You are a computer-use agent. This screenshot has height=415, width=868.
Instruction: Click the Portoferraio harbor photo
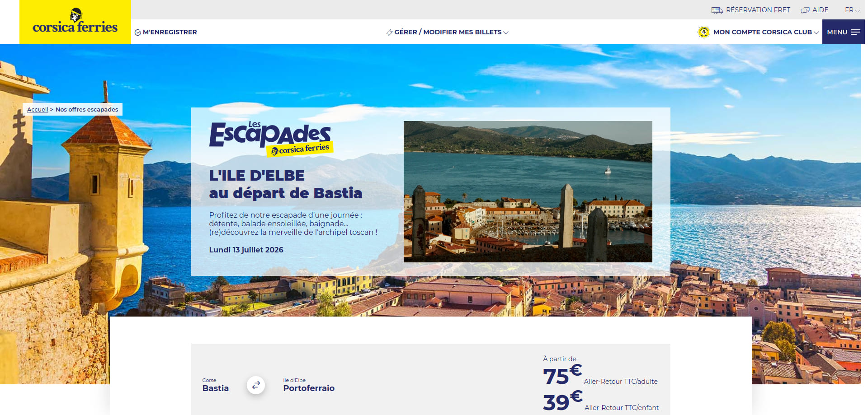tap(528, 191)
